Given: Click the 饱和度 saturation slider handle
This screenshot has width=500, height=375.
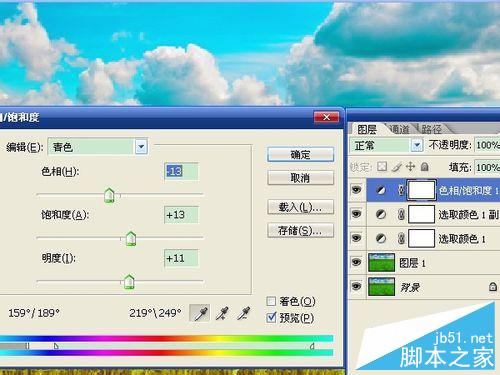Looking at the screenshot, I should click(x=131, y=239).
